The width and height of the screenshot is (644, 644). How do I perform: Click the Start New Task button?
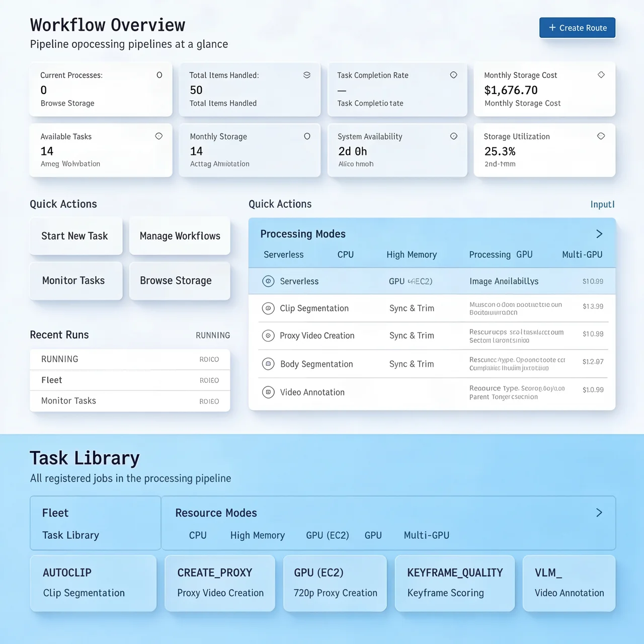(x=74, y=235)
